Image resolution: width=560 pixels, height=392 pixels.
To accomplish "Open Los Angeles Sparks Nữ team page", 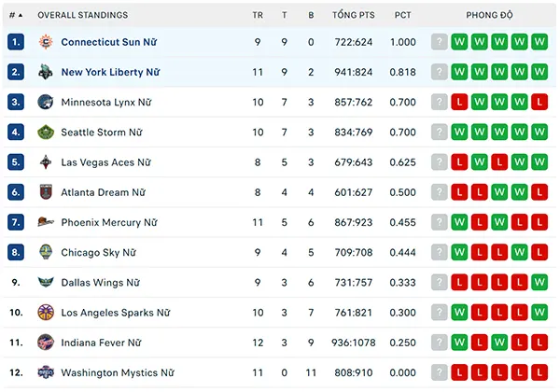I will (116, 313).
